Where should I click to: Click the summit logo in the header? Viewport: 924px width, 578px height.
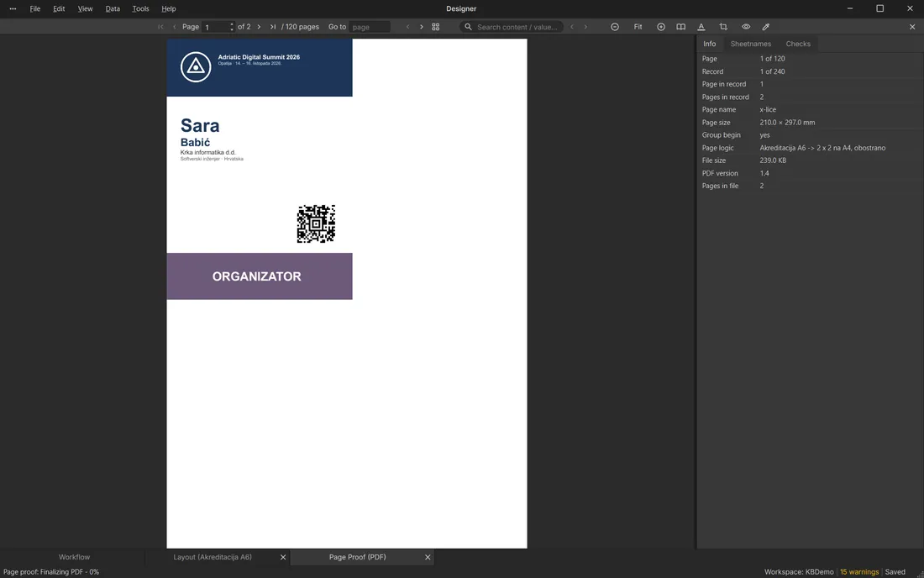point(196,66)
